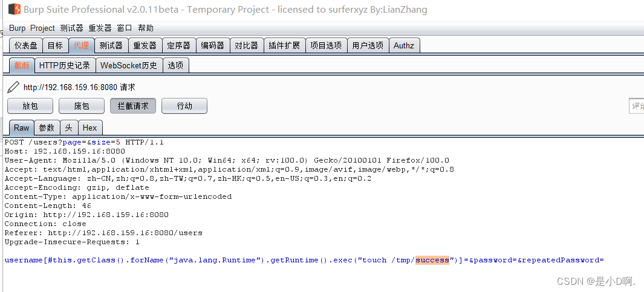Open the 帮助 menu

coord(145,28)
